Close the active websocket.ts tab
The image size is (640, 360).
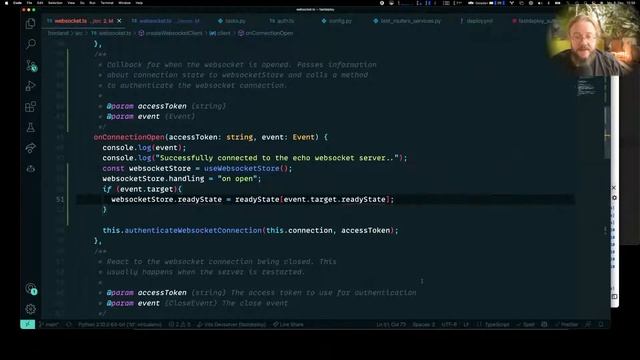[119, 21]
